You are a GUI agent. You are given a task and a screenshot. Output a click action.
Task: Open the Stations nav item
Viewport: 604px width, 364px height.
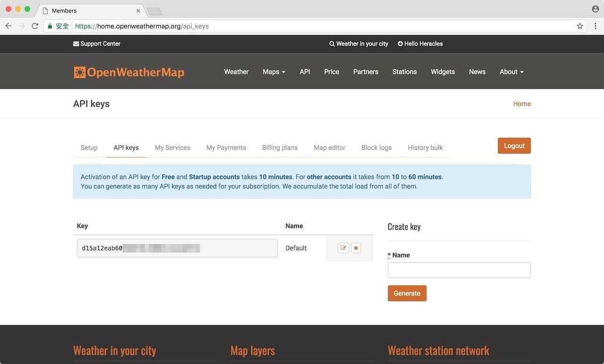(x=404, y=72)
